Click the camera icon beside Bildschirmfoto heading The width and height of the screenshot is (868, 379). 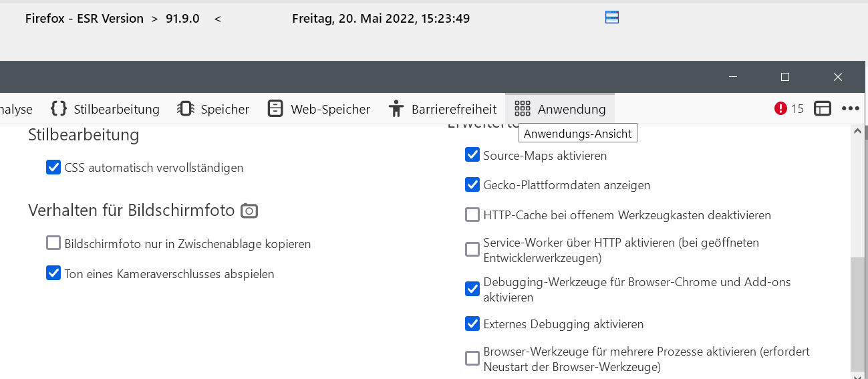[249, 211]
